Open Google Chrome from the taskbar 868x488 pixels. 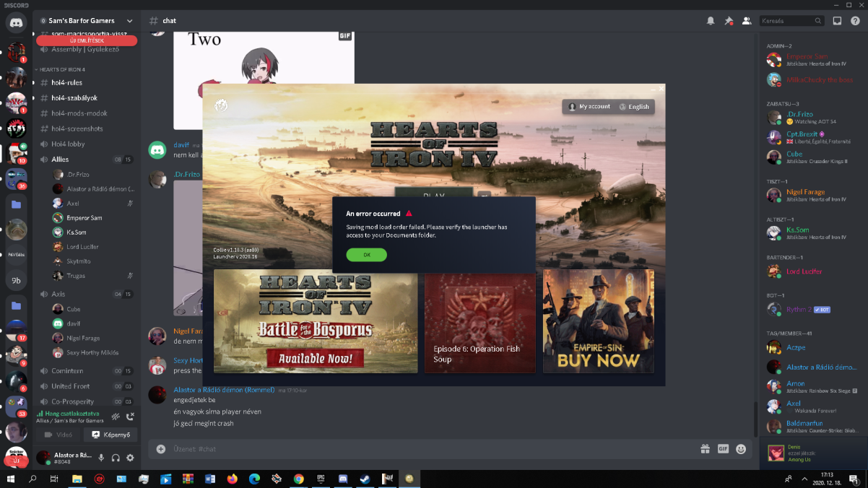point(298,479)
